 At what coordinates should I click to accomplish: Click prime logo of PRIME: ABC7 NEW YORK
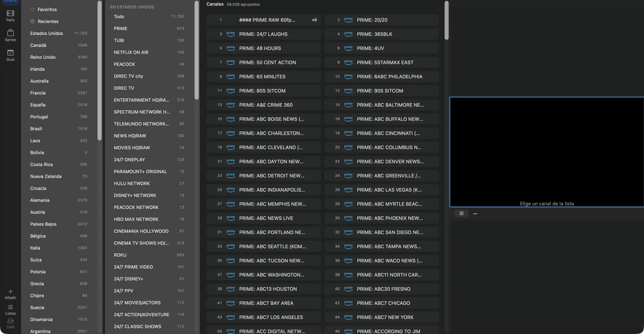(348, 317)
